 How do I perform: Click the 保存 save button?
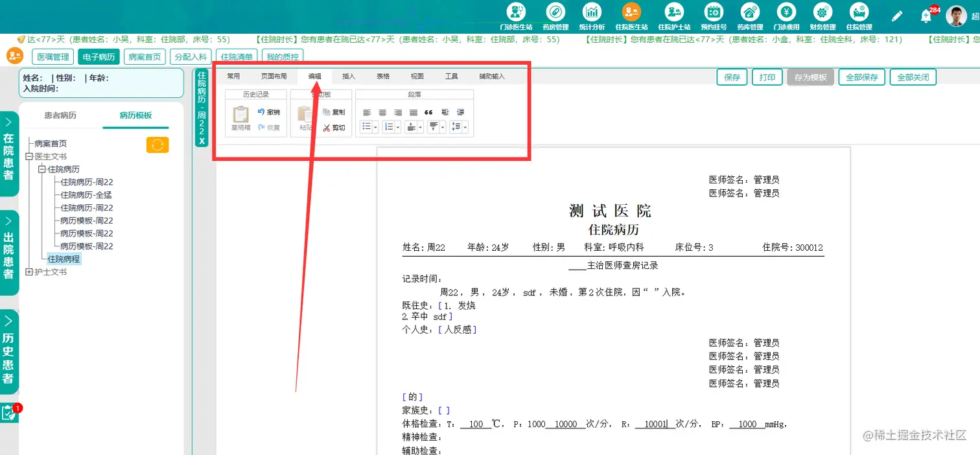(x=732, y=77)
